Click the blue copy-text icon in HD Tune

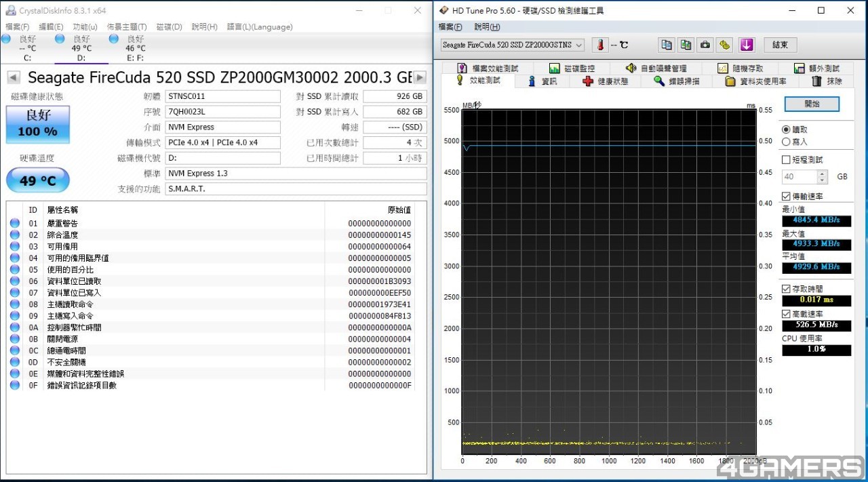(x=667, y=45)
